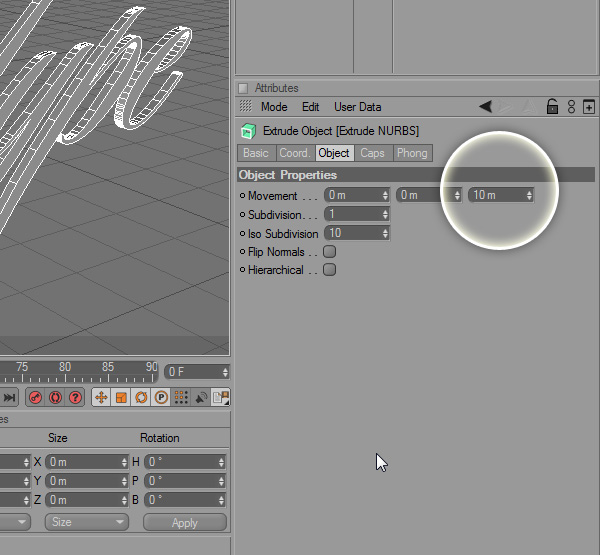The height and width of the screenshot is (555, 600).
Task: Toggle point level animation dots icon
Action: pyautogui.click(x=181, y=397)
